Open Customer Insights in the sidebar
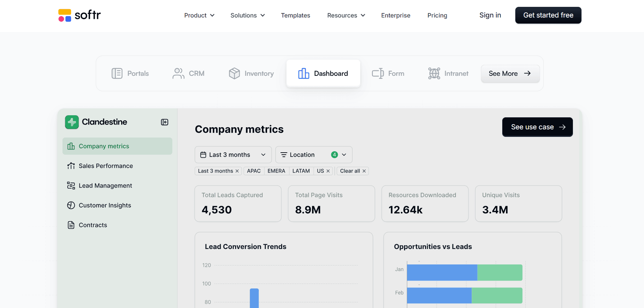Viewport: 644px width, 308px height. tap(117, 205)
